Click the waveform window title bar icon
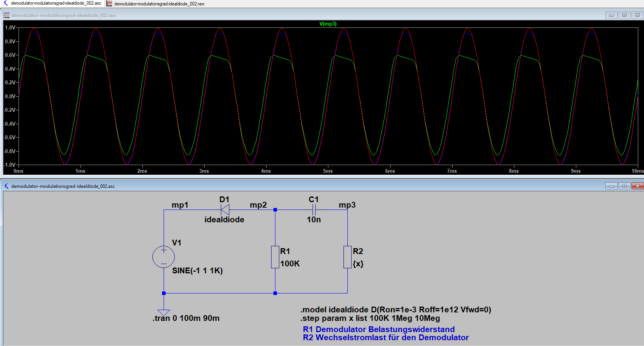644x346 pixels. (x=7, y=15)
